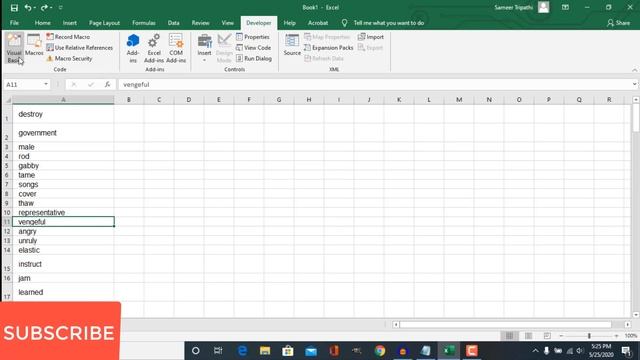This screenshot has width=640, height=360.
Task: Open Ribbon Display Options
Action: [x=565, y=7]
